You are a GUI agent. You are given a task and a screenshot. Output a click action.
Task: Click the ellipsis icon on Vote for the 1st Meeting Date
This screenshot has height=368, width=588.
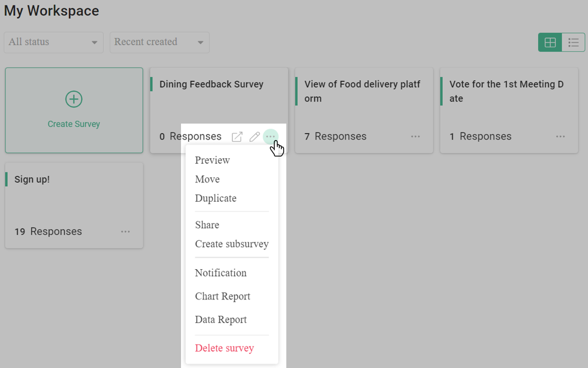coord(560,136)
